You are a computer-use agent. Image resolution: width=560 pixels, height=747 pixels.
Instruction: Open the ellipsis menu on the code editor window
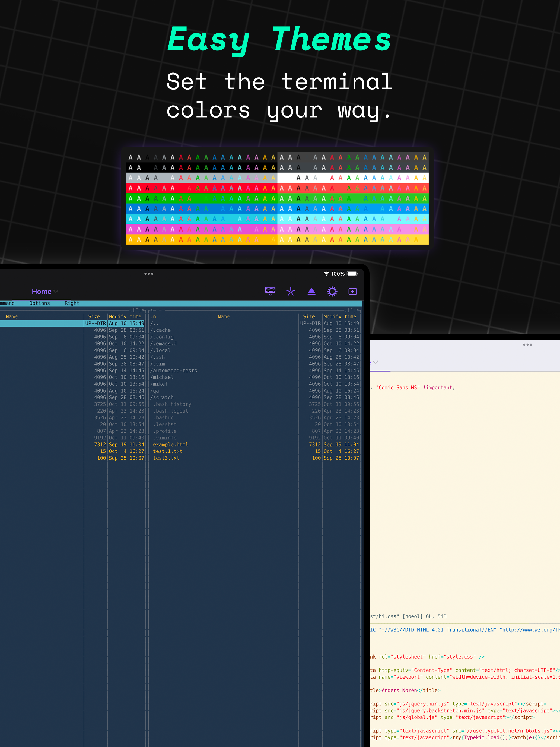point(528,344)
